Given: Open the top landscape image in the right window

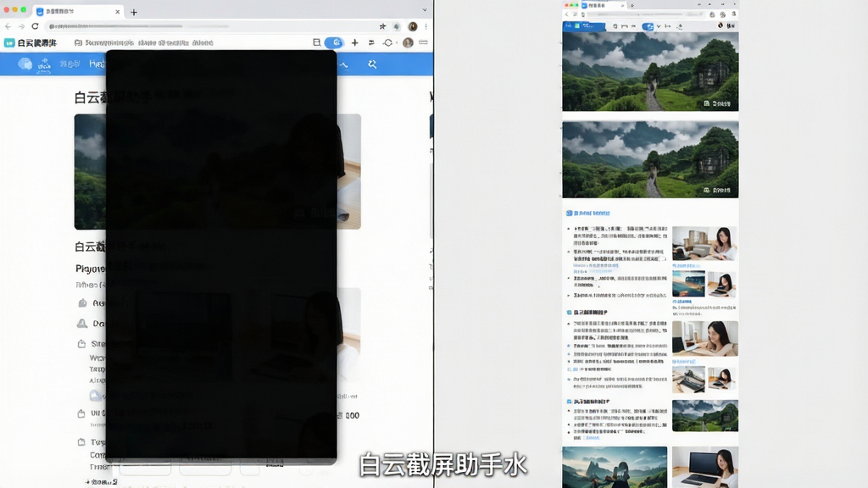Looking at the screenshot, I should (x=650, y=71).
